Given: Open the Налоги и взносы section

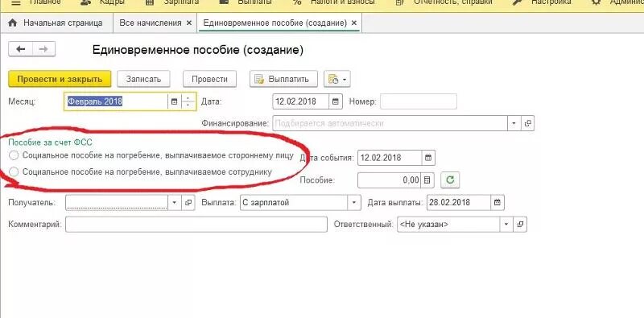Looking at the screenshot, I should pyautogui.click(x=333, y=2).
